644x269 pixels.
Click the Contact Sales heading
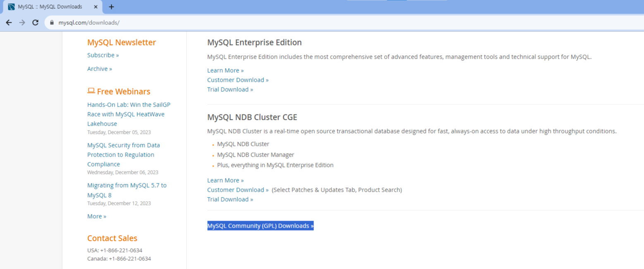click(x=112, y=238)
